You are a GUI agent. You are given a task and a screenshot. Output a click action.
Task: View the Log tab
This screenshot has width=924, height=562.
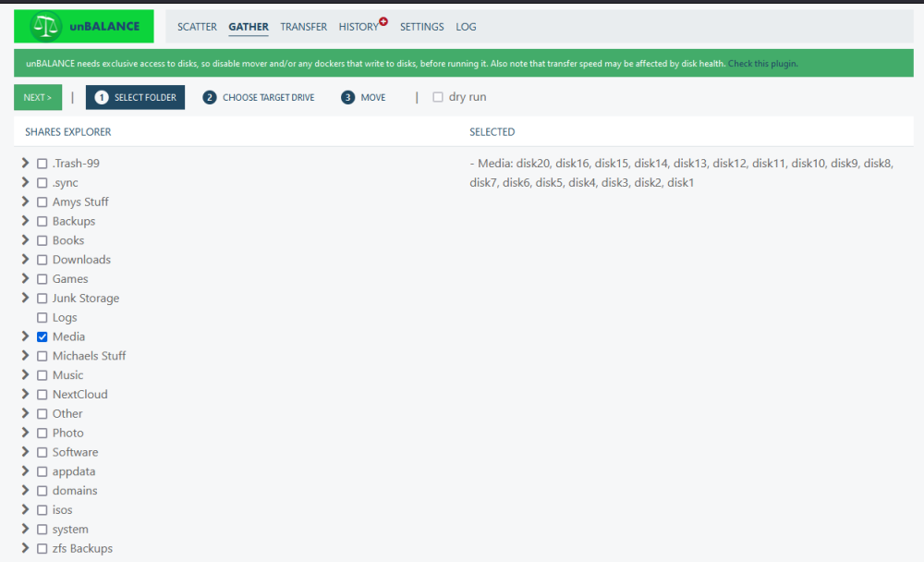point(466,27)
